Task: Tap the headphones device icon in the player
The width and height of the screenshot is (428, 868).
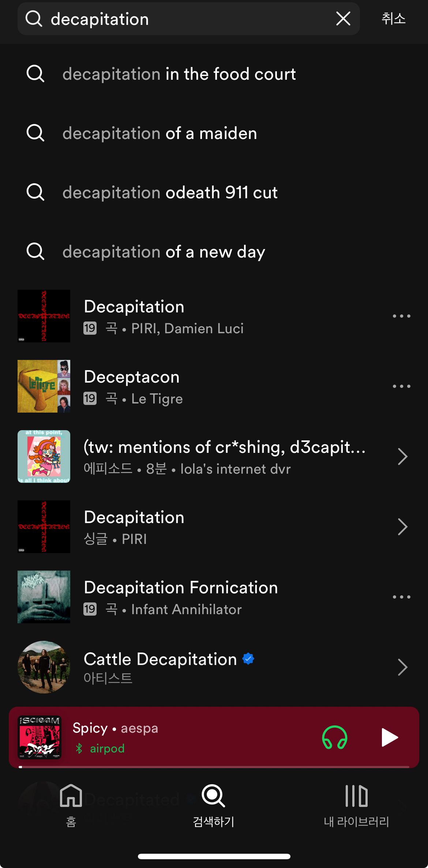Action: (334, 737)
